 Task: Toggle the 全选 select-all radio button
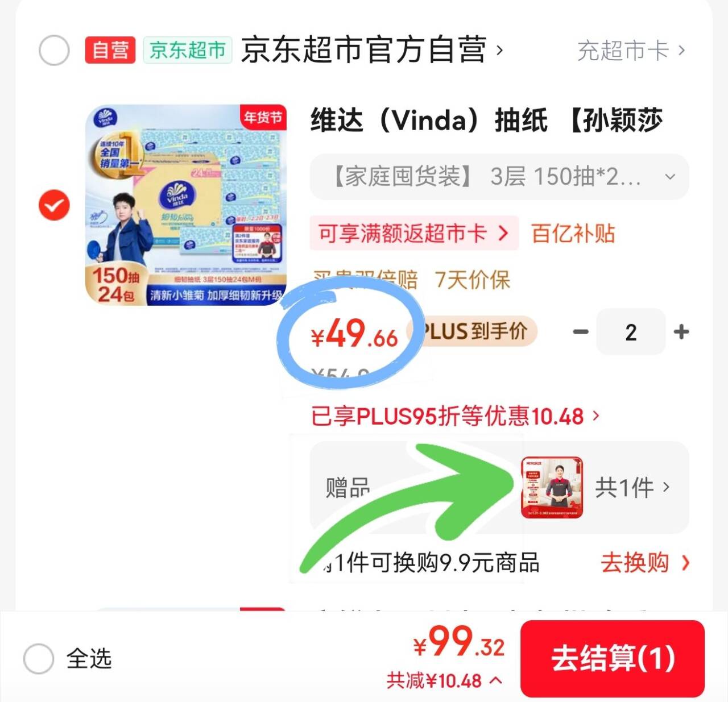38,659
